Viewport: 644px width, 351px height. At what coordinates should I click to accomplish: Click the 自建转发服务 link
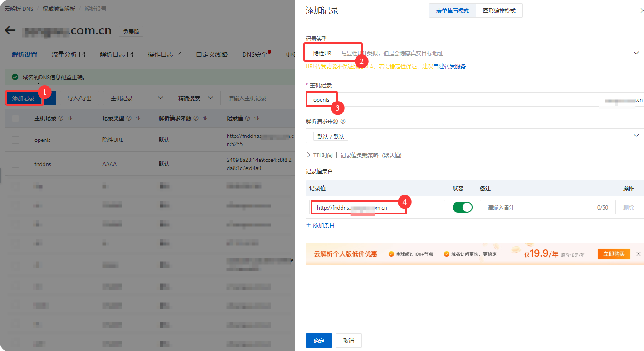(x=449, y=67)
